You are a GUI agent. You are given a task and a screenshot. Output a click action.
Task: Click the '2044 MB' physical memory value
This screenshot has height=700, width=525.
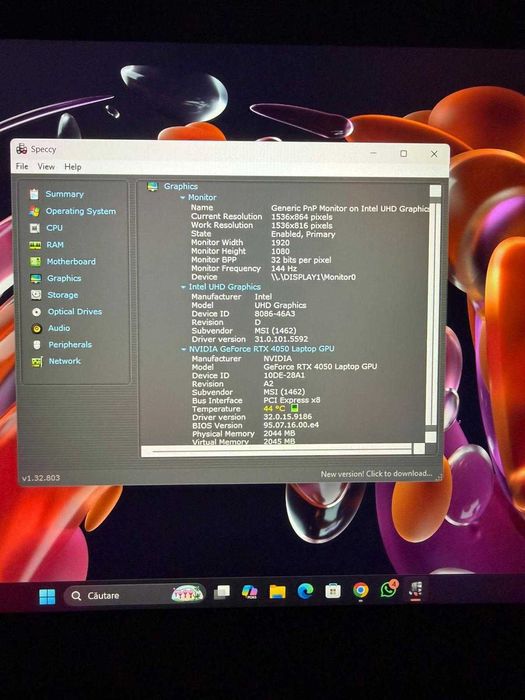click(279, 433)
